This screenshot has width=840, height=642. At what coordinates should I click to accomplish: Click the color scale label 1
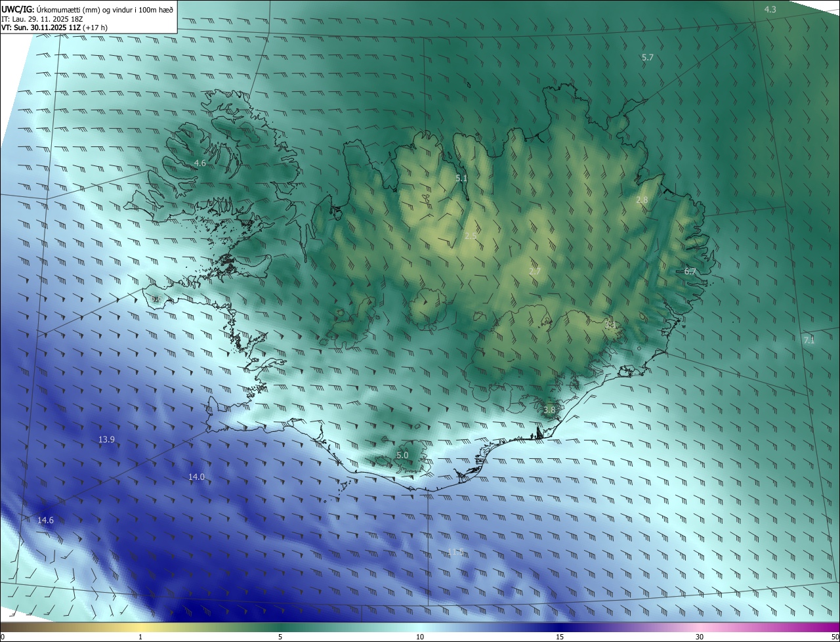click(x=140, y=637)
